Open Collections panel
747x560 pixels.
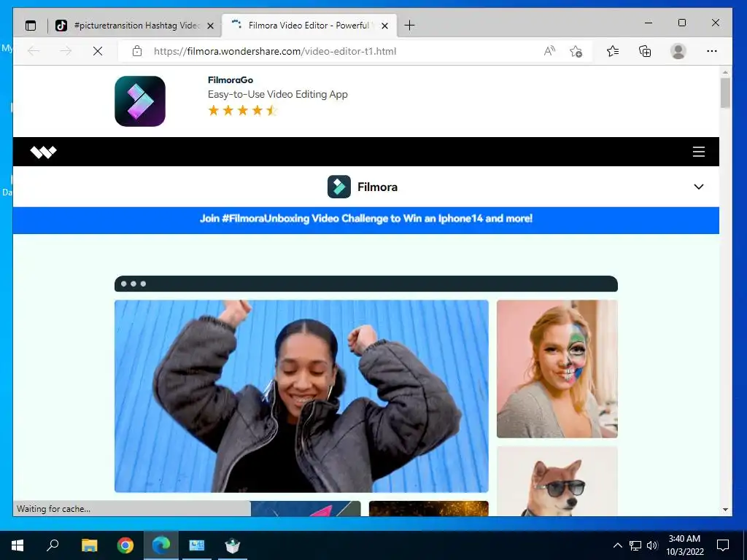645,51
